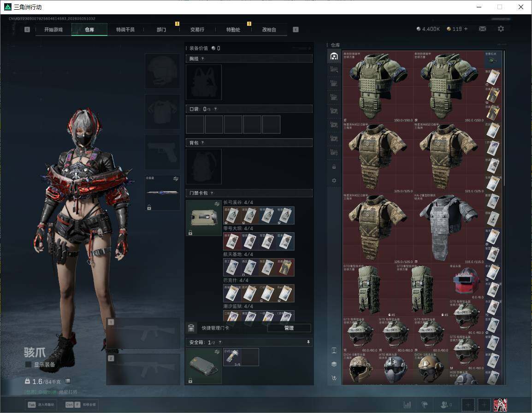Open the 改枪台 tab
532x413 pixels.
[269, 29]
